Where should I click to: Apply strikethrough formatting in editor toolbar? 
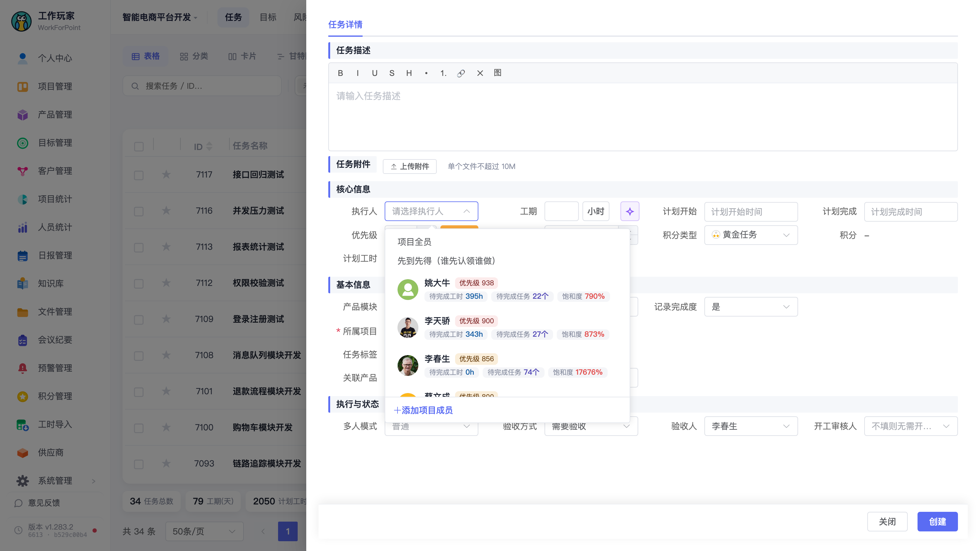coord(391,73)
